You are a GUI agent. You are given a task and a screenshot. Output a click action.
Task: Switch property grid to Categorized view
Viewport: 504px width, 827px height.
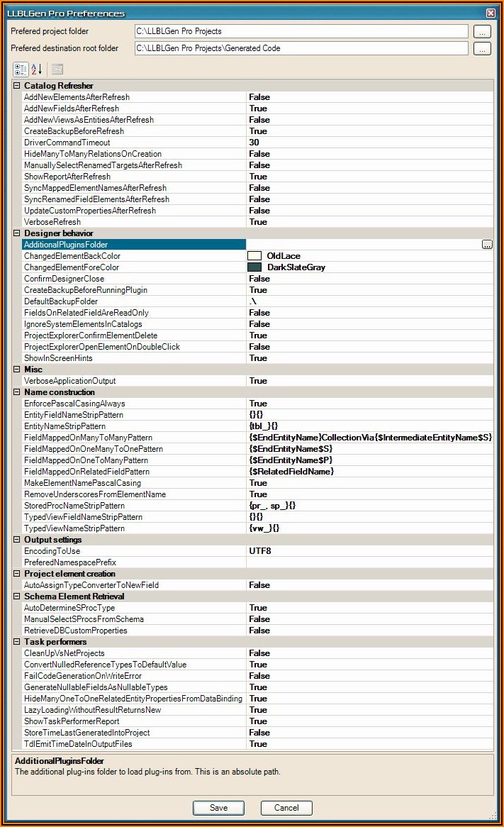point(21,69)
